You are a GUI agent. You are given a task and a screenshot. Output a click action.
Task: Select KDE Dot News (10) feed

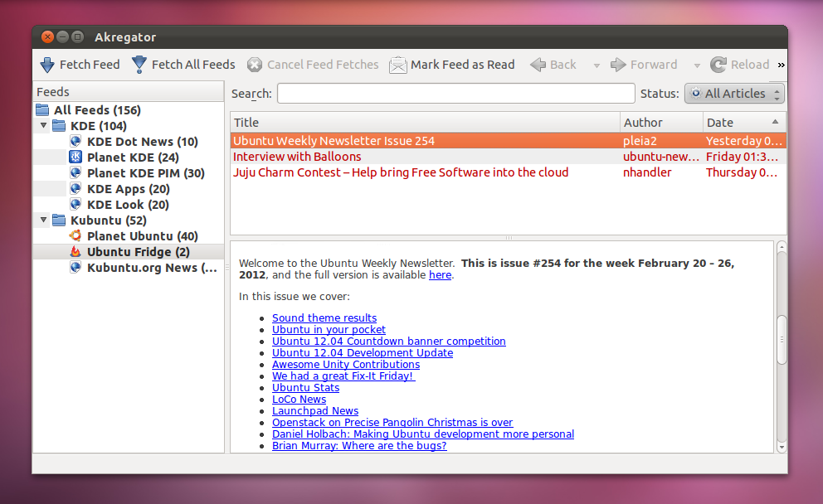(x=142, y=142)
